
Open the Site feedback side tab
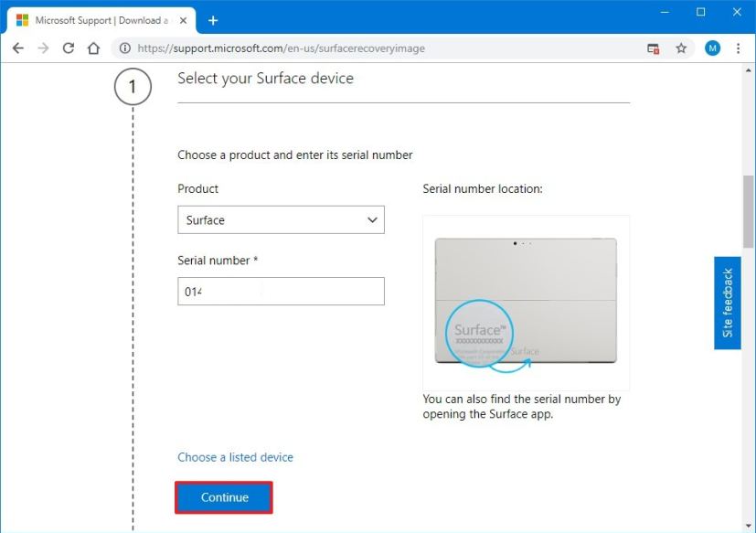coord(728,303)
